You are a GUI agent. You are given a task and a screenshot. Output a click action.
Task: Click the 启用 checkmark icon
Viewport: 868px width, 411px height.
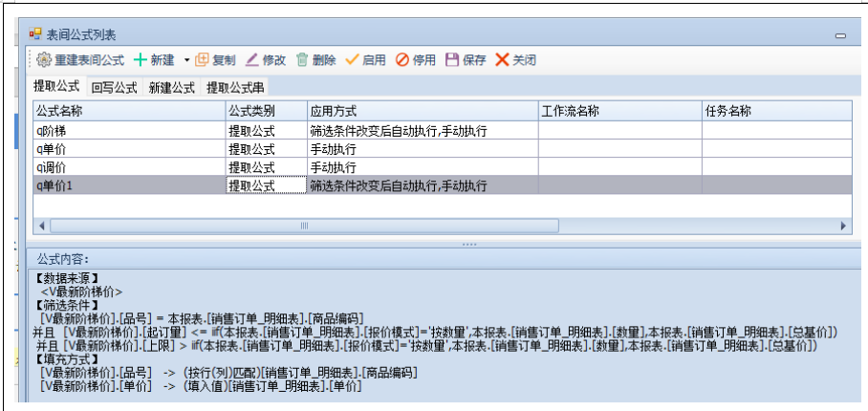(x=352, y=59)
